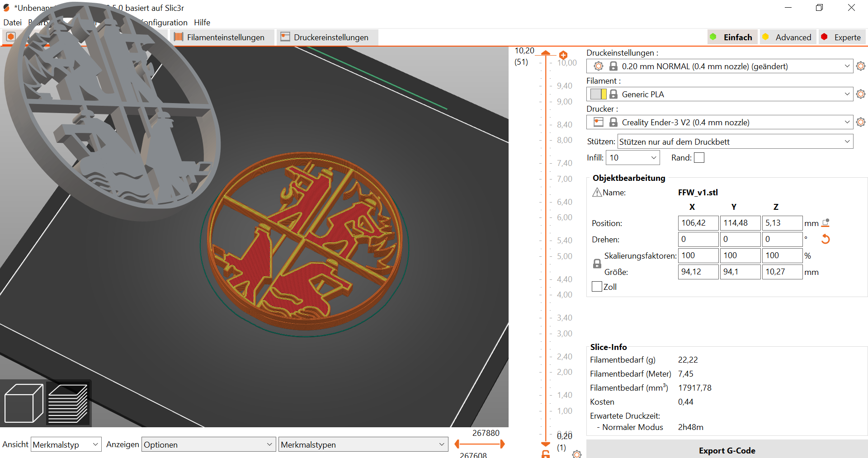The height and width of the screenshot is (458, 868).
Task: Click the print time value 2h48m
Action: (x=691, y=427)
